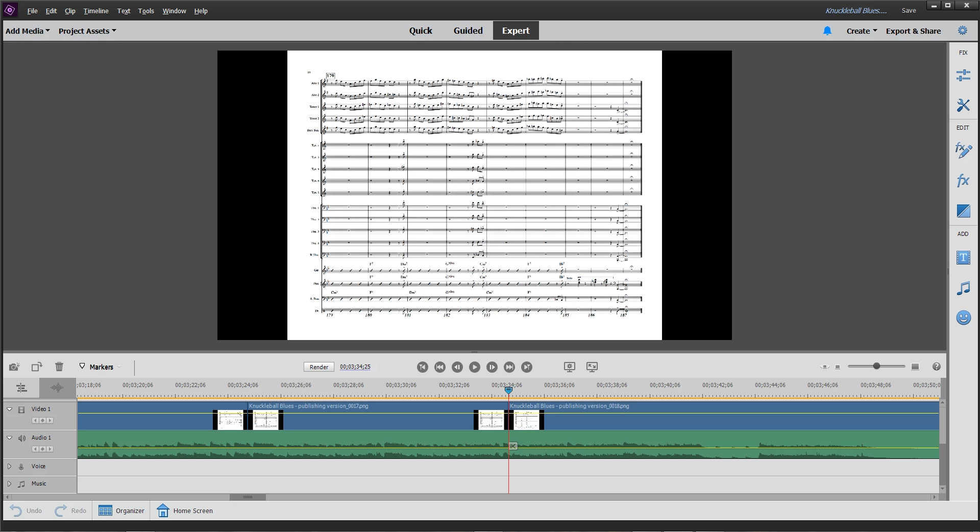Save the project
The height and width of the screenshot is (532, 980).
(x=909, y=10)
